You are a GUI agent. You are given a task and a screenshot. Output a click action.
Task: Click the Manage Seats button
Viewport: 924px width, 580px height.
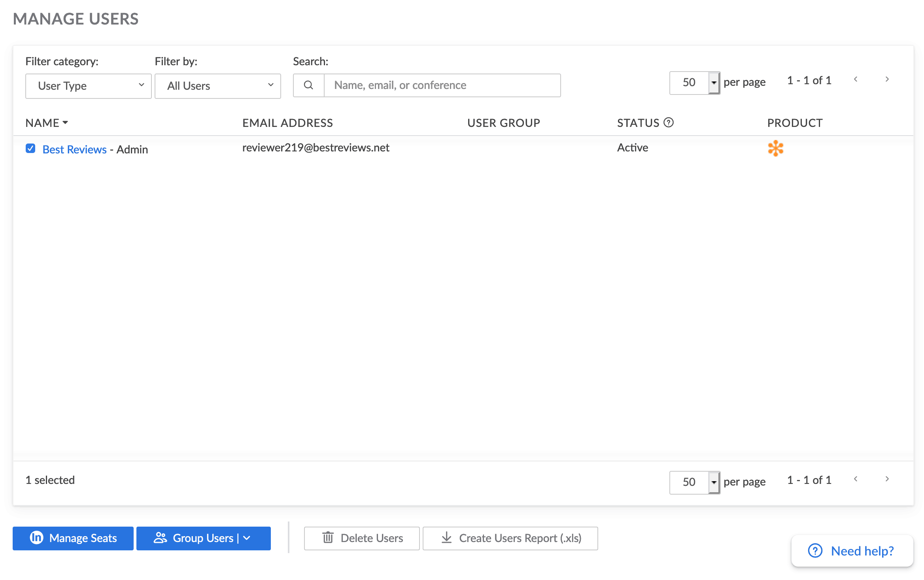point(73,538)
